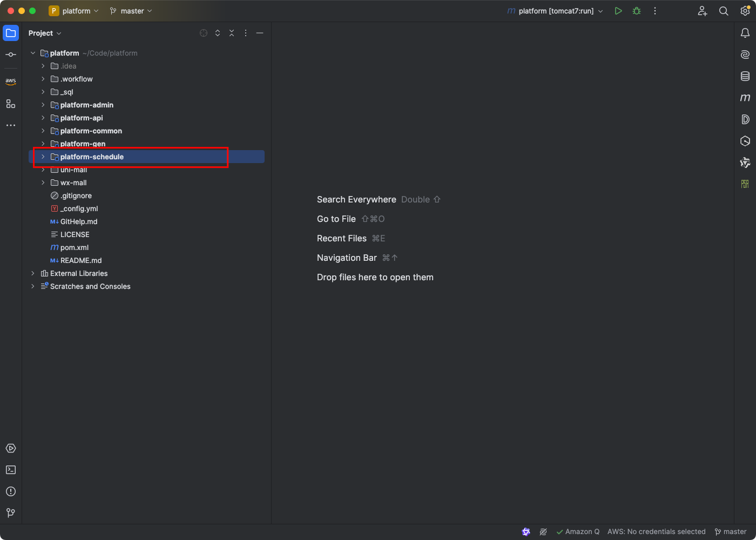Open the Project view selector dropdown
The image size is (756, 540).
point(45,33)
